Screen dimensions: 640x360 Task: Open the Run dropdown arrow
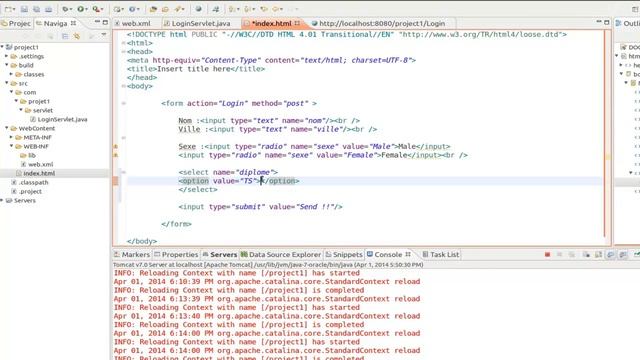pyautogui.click(x=86, y=9)
